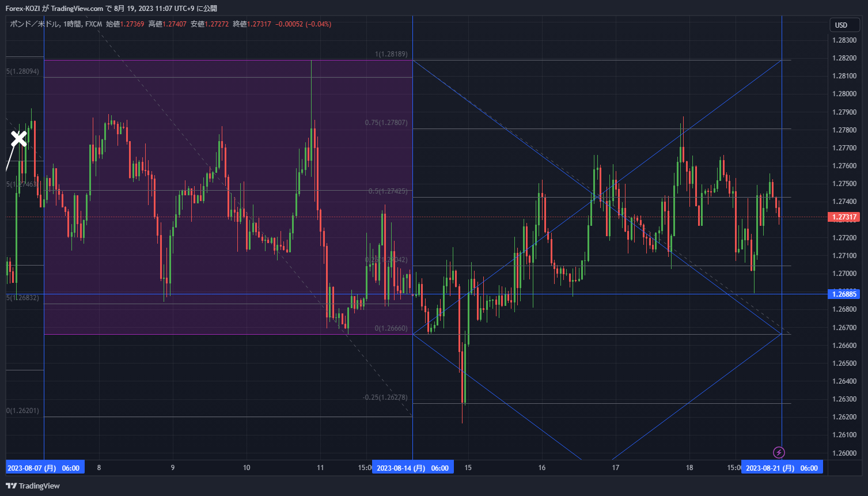Click the left-edge Fibonacci label (1.26832)

tap(22, 298)
